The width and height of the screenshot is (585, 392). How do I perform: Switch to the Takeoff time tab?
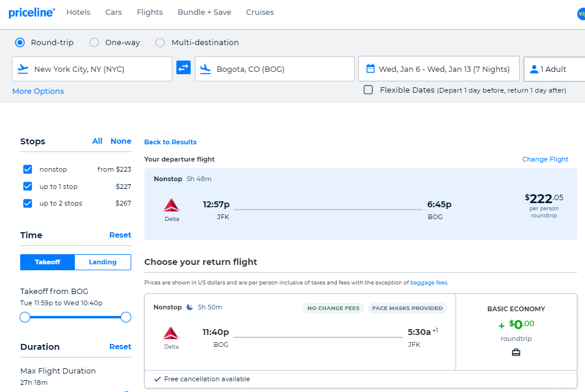48,262
